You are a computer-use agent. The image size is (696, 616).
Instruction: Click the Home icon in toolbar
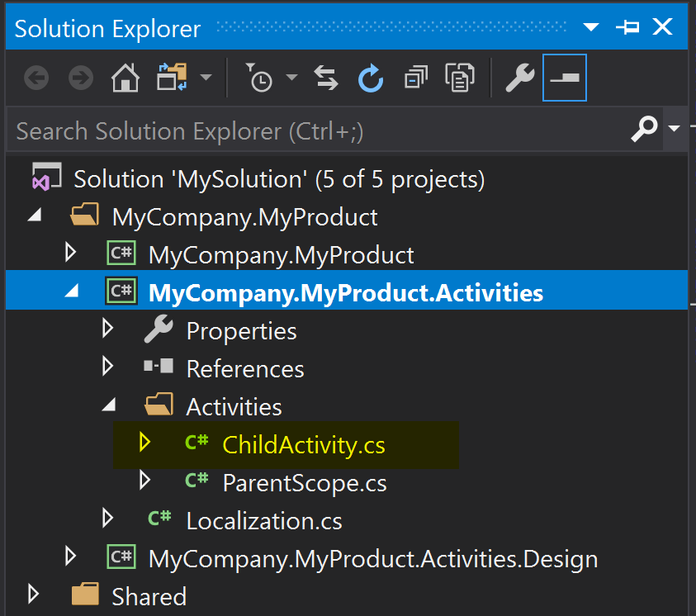[125, 78]
